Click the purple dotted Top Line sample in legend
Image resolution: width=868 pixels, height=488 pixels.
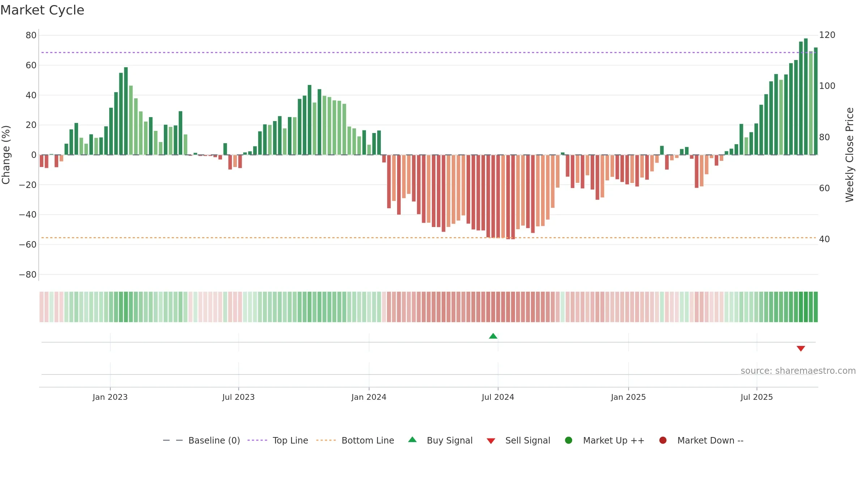coord(257,440)
